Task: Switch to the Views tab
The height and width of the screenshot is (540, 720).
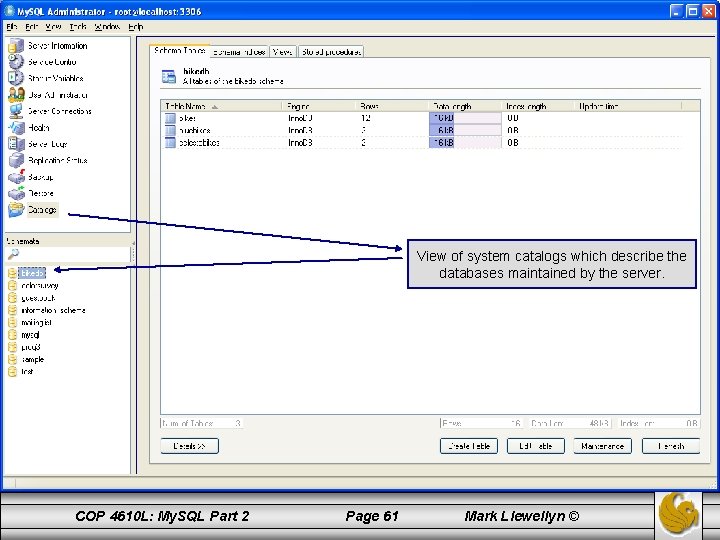Action: point(282,52)
